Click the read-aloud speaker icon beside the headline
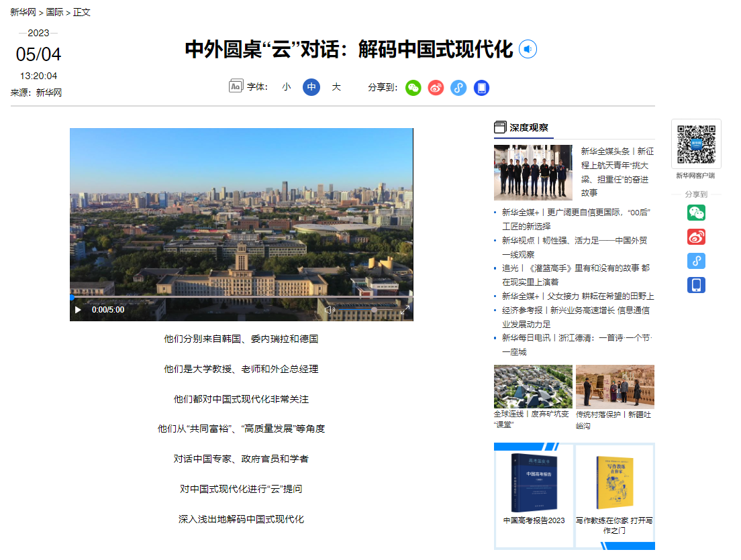 (x=528, y=50)
